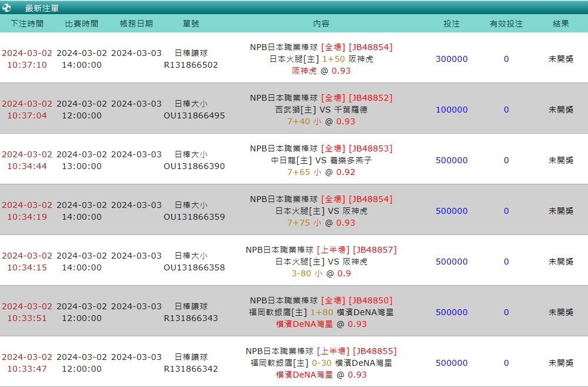Click bet time 10:34:19
Image resolution: width=588 pixels, height=387 pixels.
[27, 217]
